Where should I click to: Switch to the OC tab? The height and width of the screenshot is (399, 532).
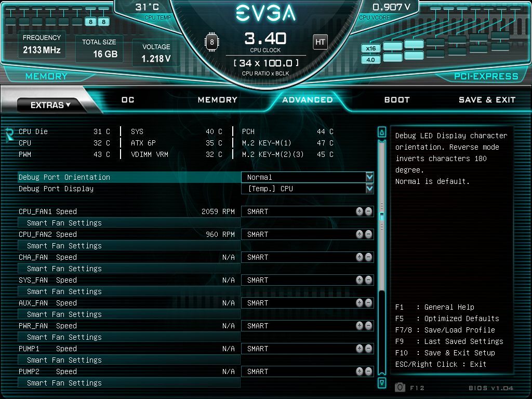128,100
